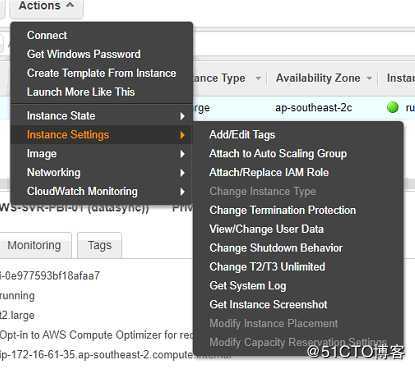Click the greyed Change Instance Type entry
415x369 pixels.
point(263,191)
